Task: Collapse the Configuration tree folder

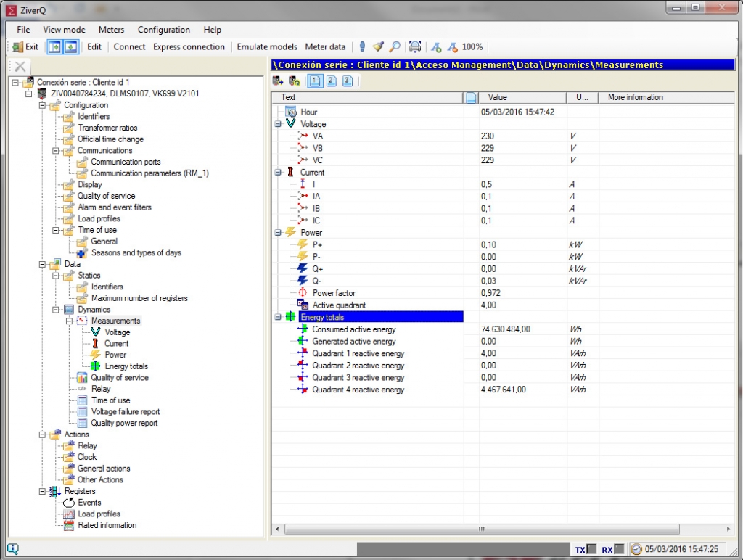Action: coord(42,105)
